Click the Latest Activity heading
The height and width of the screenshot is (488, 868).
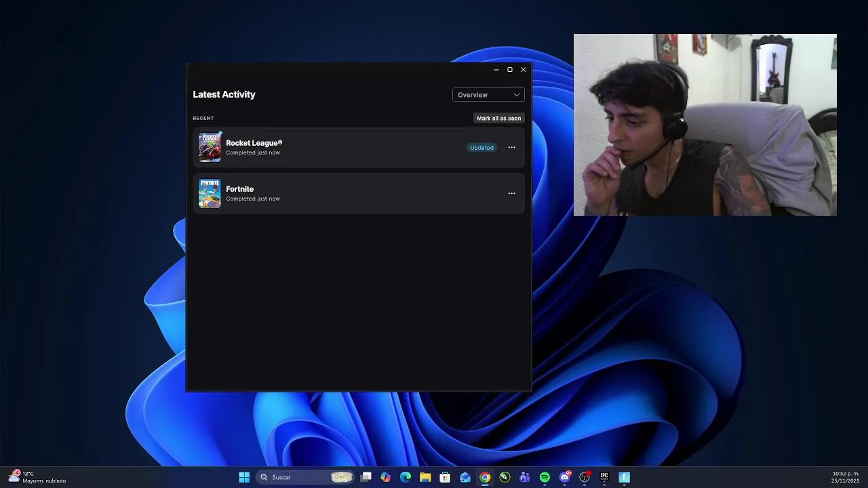click(224, 94)
